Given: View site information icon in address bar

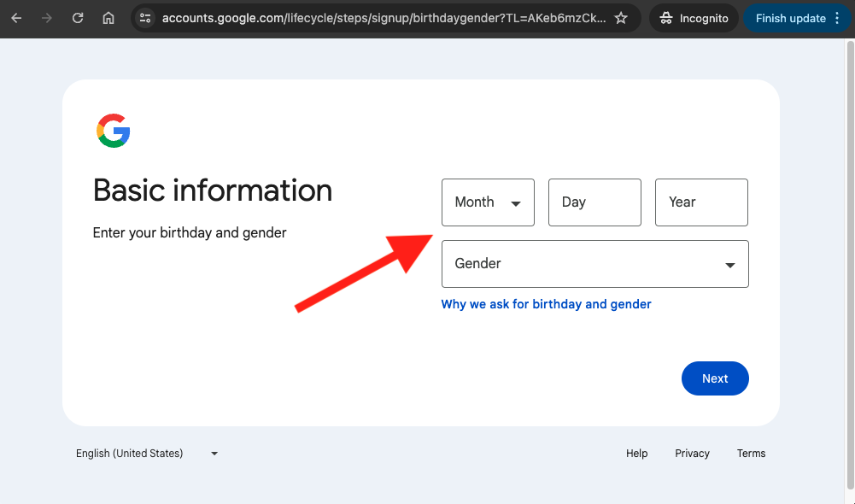Looking at the screenshot, I should pyautogui.click(x=145, y=18).
